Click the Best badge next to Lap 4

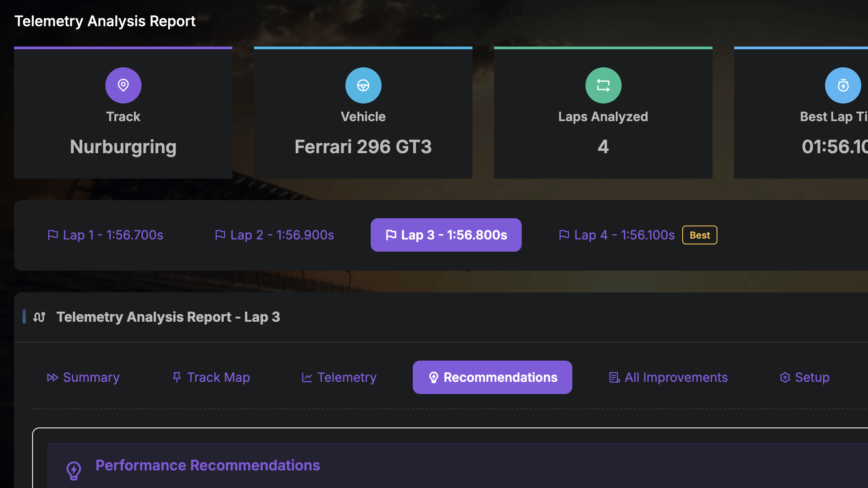pyautogui.click(x=699, y=235)
